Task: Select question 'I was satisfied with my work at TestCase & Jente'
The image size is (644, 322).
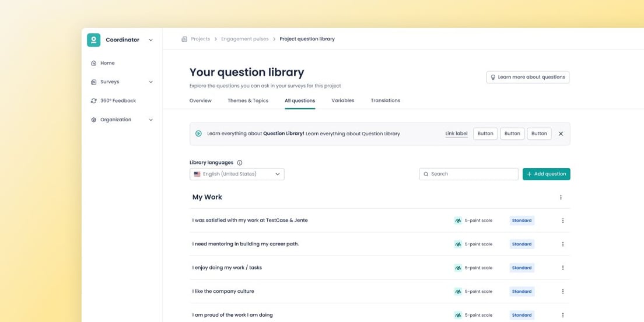Action: 250,220
